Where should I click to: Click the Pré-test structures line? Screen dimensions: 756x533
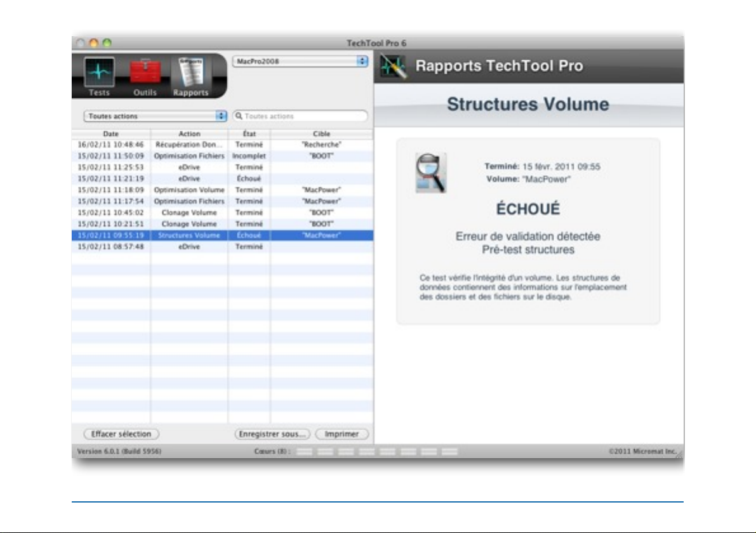(x=528, y=249)
